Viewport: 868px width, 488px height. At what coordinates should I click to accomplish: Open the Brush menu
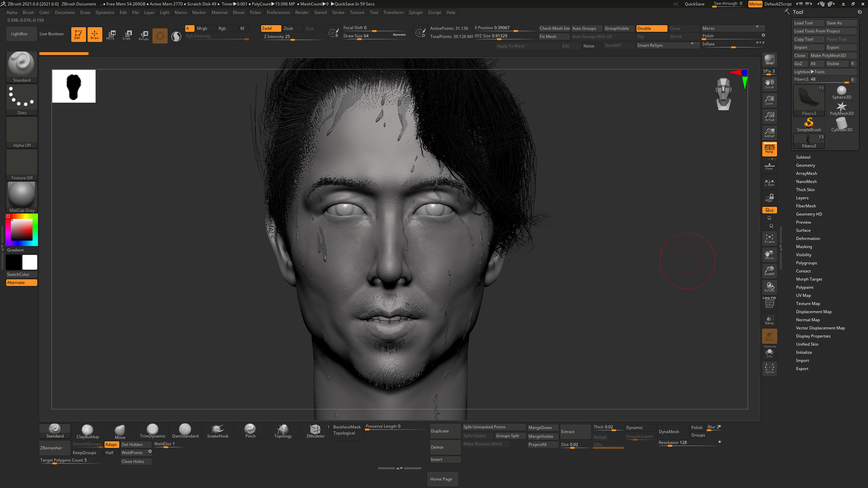tap(28, 12)
